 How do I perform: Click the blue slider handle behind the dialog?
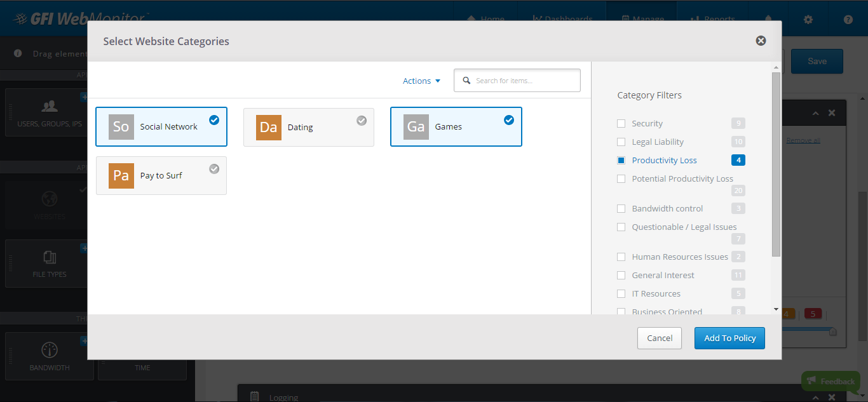pos(833,332)
